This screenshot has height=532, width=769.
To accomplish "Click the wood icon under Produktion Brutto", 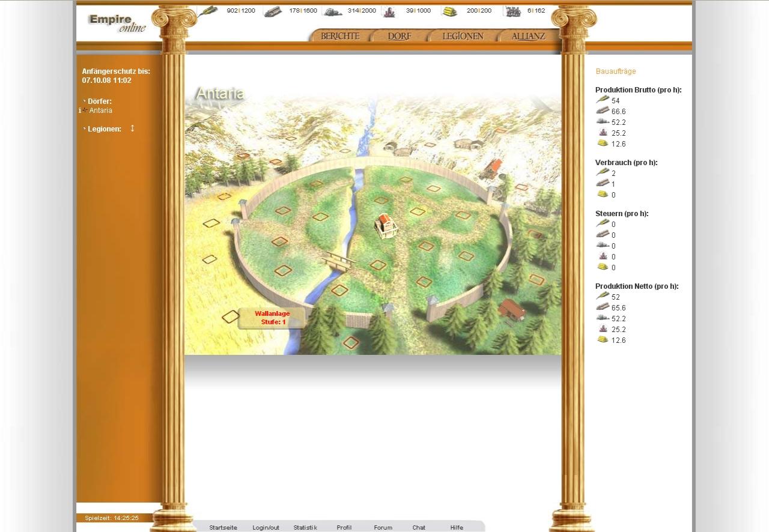I will (603, 110).
